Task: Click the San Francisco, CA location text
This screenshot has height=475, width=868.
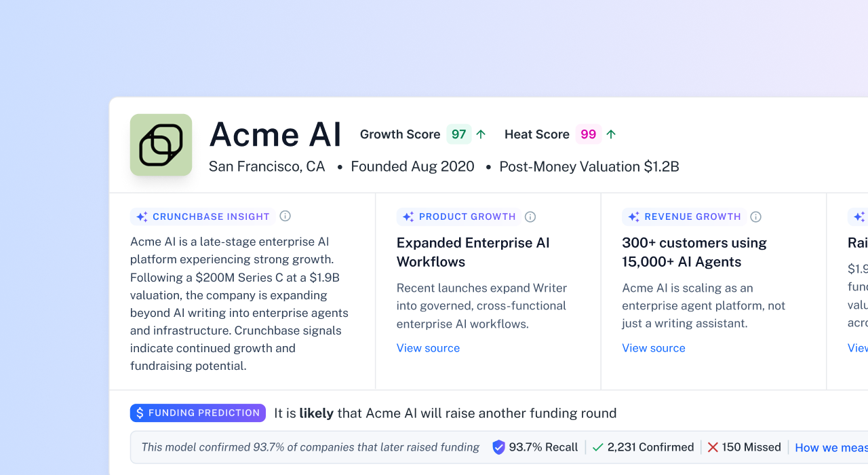Action: (x=267, y=167)
